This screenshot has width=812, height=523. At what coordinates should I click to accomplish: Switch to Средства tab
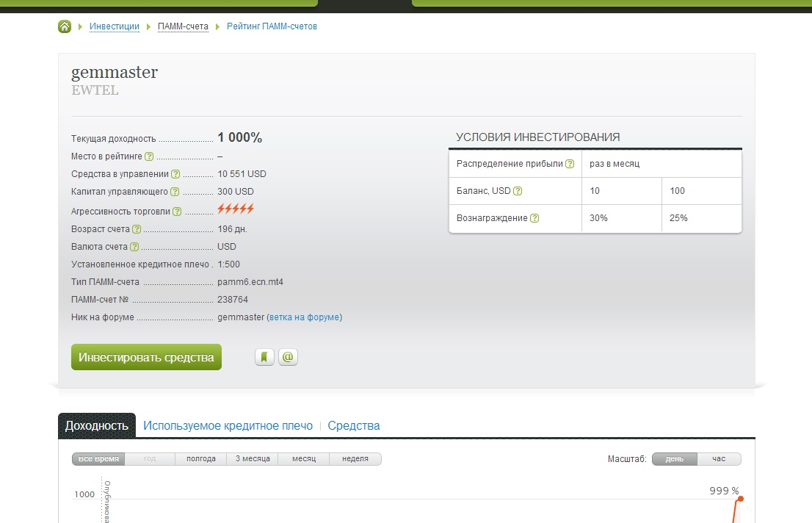click(354, 425)
